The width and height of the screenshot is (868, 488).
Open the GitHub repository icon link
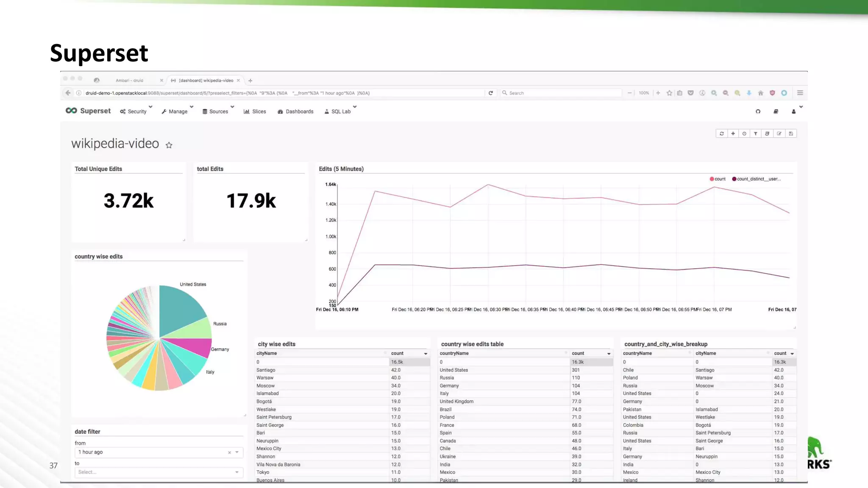coord(758,111)
